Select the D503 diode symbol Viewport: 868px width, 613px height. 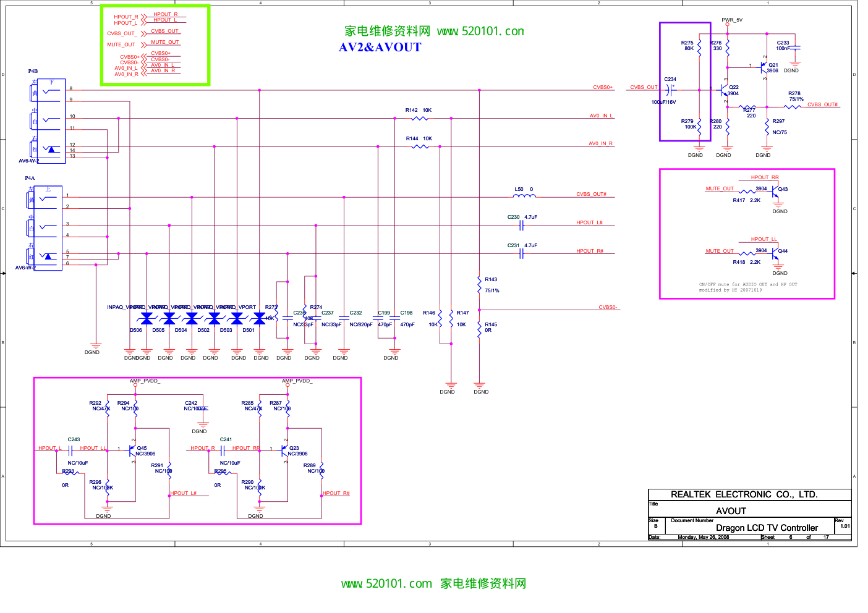pos(237,318)
